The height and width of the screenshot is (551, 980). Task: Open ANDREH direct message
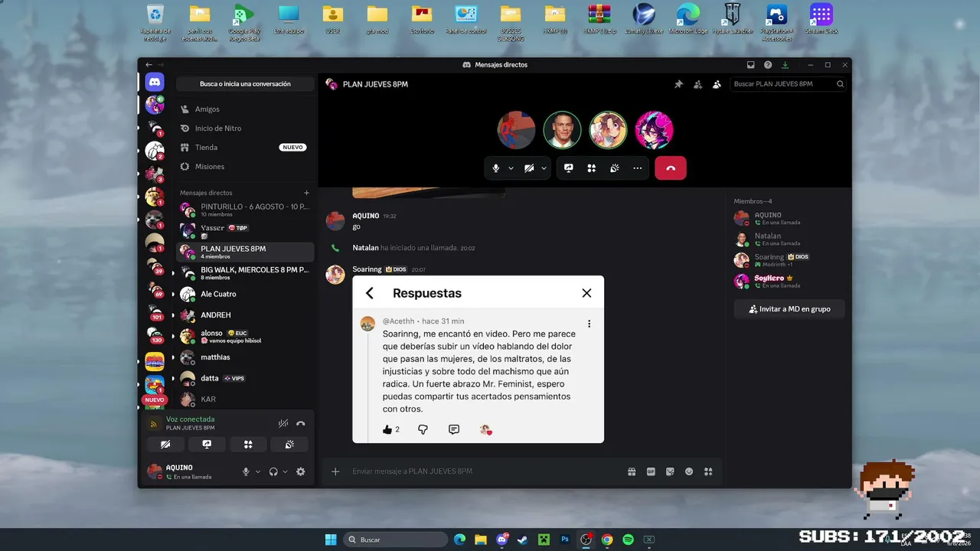(245, 315)
